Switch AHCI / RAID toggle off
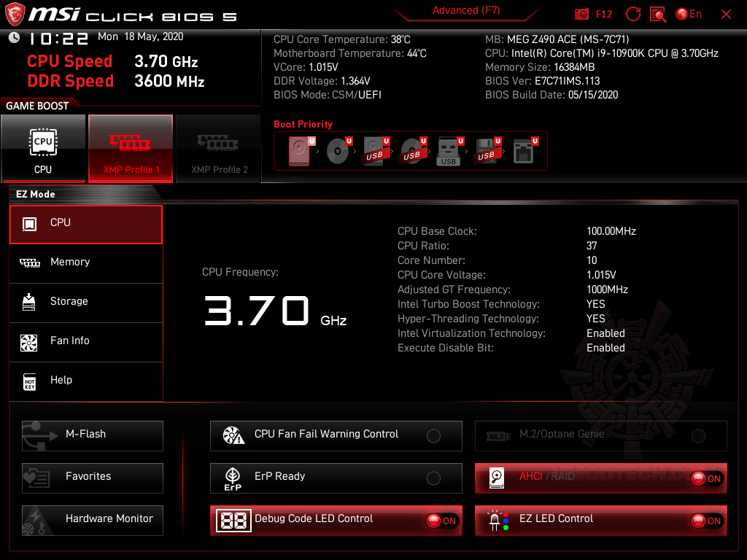 pyautogui.click(x=707, y=478)
